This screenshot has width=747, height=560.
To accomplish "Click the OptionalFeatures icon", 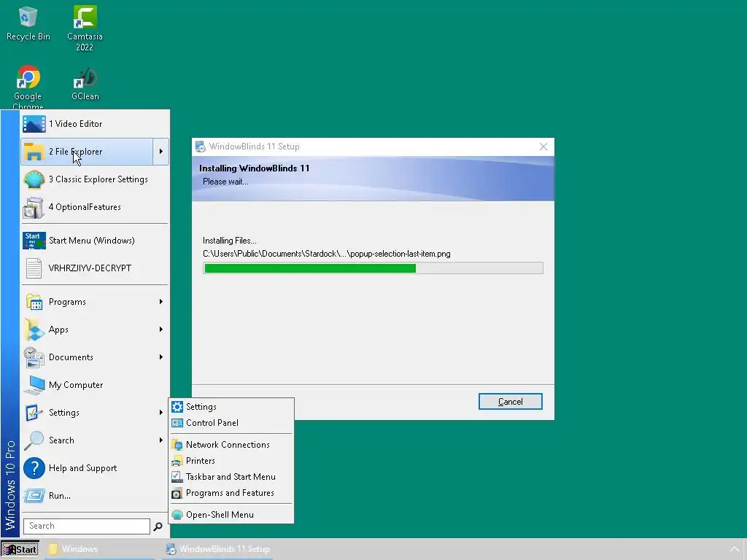I will (x=34, y=207).
